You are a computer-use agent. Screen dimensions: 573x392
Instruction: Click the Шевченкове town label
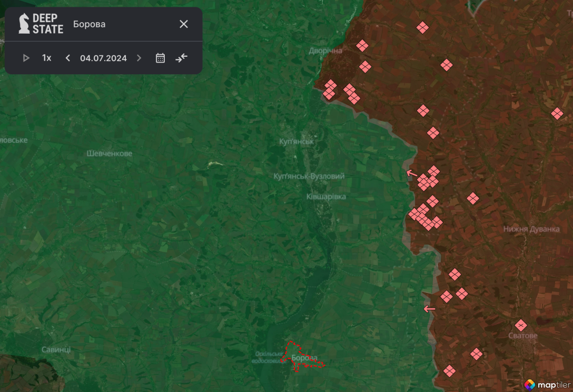click(110, 154)
